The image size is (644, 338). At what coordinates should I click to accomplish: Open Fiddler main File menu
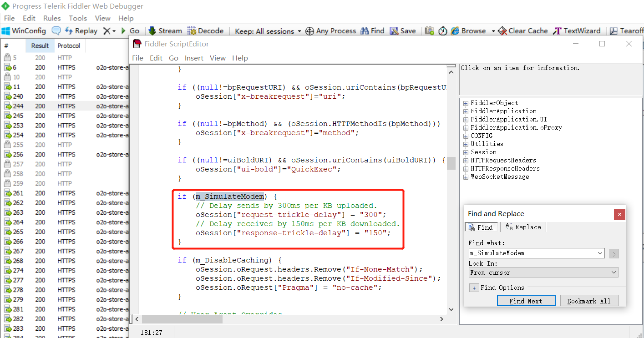(9, 18)
